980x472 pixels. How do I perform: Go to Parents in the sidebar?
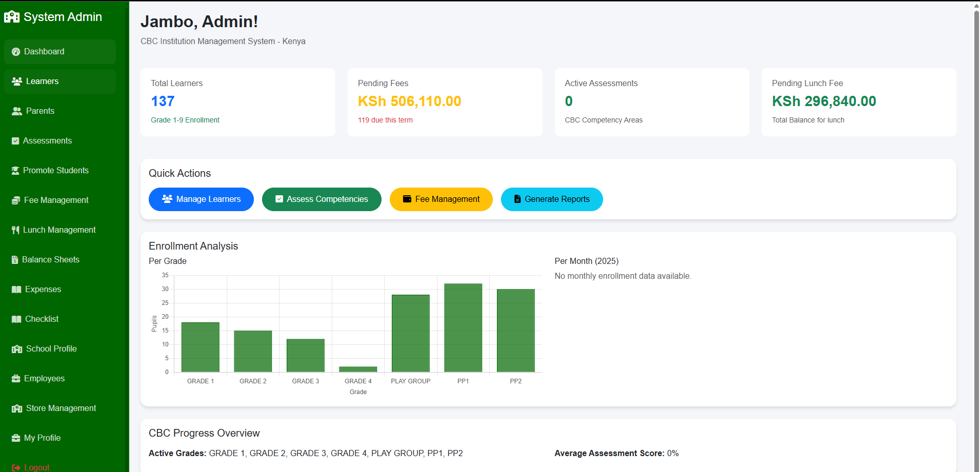point(60,111)
